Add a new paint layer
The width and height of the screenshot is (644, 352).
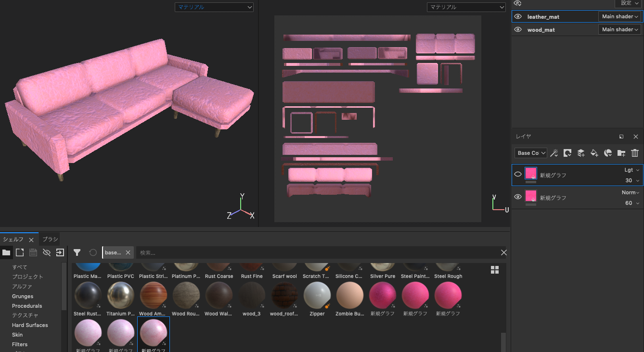click(581, 153)
